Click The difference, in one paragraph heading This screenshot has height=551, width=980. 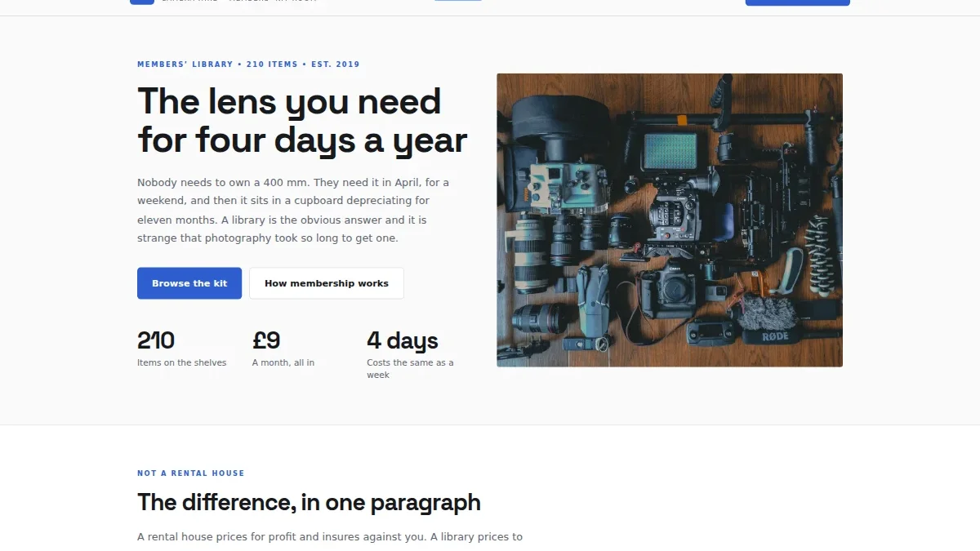click(309, 502)
